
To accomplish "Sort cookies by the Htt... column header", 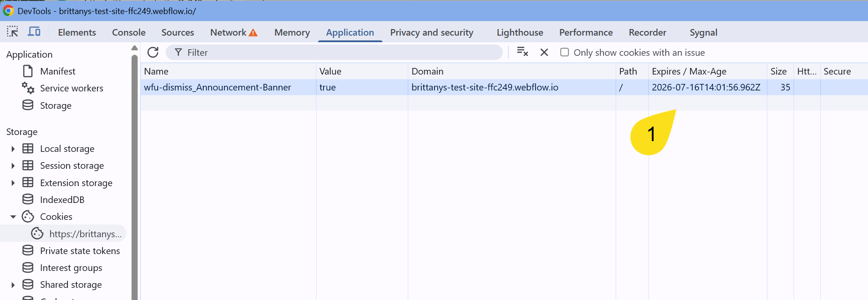I will (807, 71).
